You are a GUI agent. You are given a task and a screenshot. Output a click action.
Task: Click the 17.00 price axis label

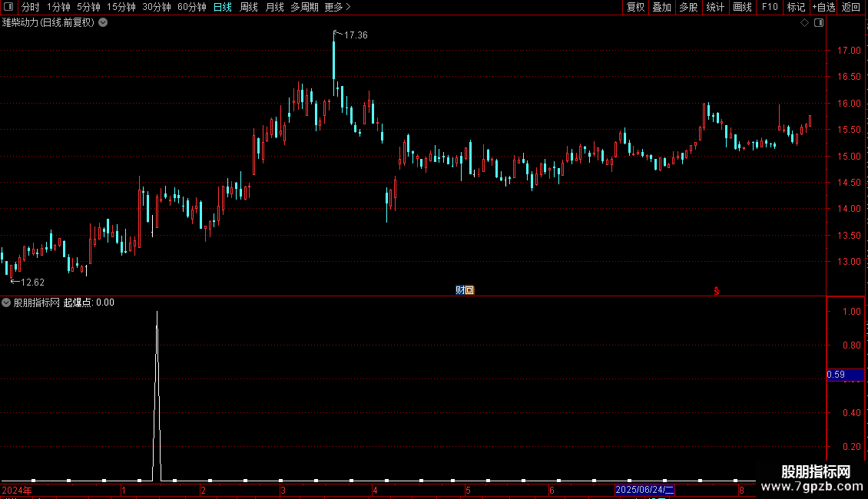click(x=849, y=51)
